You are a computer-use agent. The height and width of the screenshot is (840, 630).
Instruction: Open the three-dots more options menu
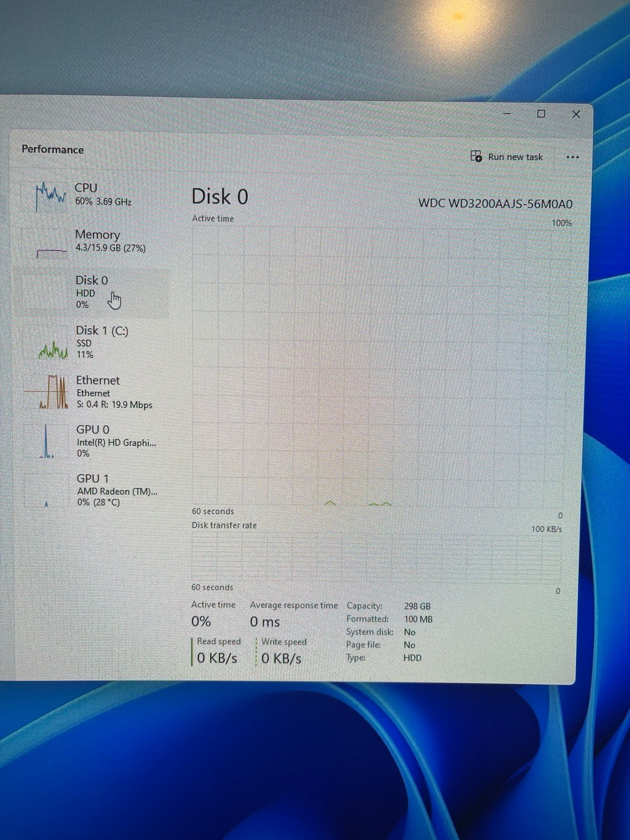pos(572,157)
